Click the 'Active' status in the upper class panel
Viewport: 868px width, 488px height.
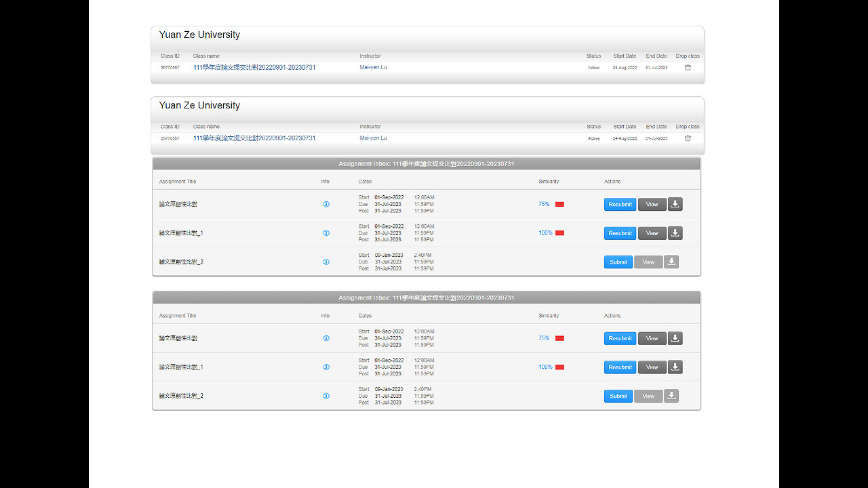(x=594, y=68)
